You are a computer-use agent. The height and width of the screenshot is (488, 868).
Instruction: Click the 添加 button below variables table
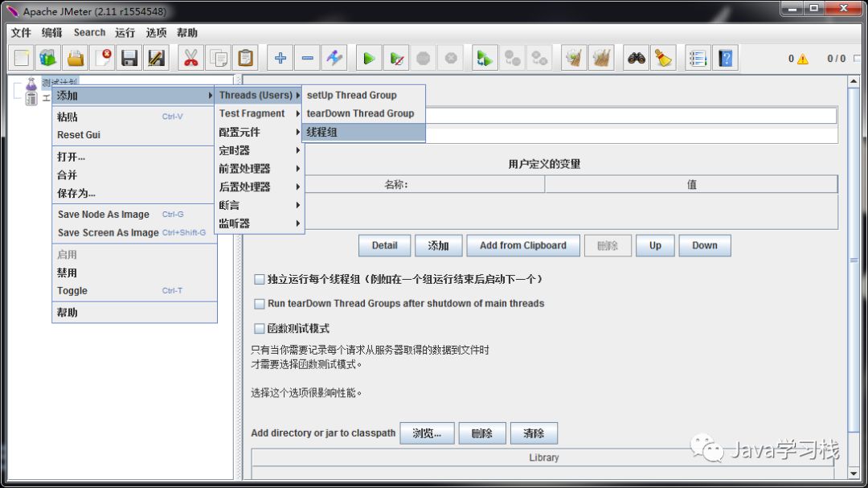439,245
